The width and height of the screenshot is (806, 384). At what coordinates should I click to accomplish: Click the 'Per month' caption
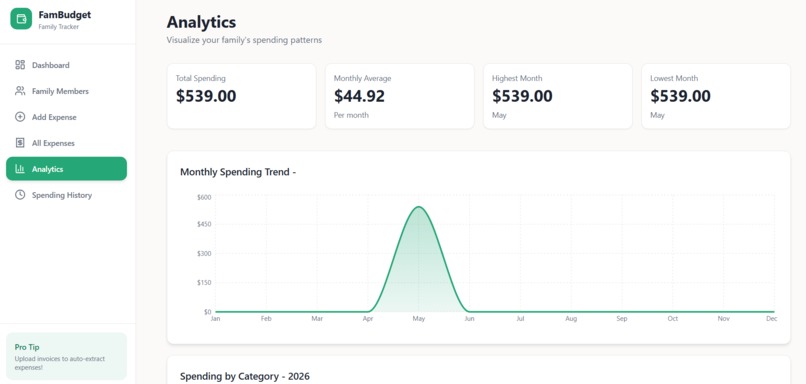(x=351, y=115)
